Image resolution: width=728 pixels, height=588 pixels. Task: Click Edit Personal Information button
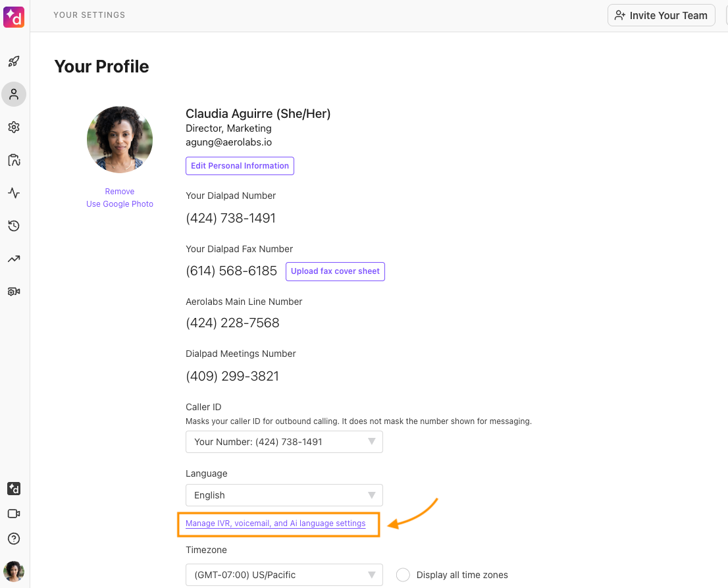[240, 166]
